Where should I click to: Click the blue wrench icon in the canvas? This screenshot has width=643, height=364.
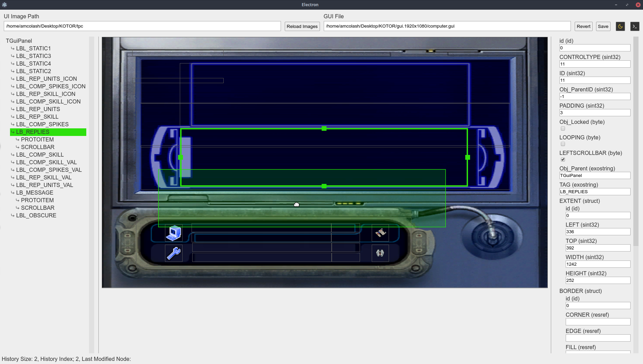pyautogui.click(x=174, y=253)
